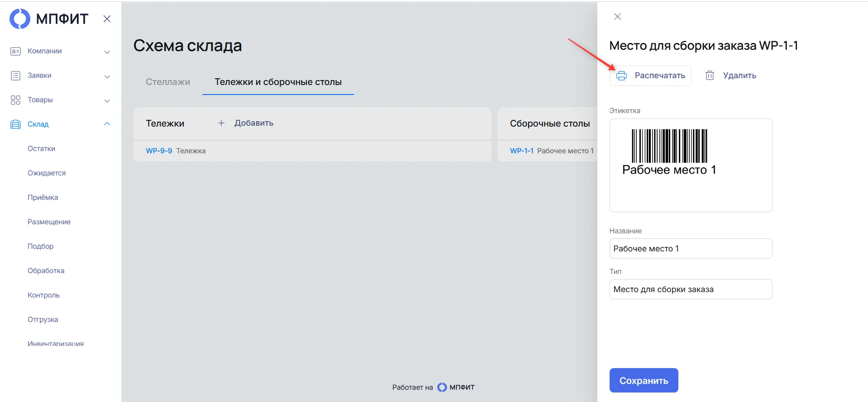Open the Размещение section

pyautogui.click(x=49, y=222)
